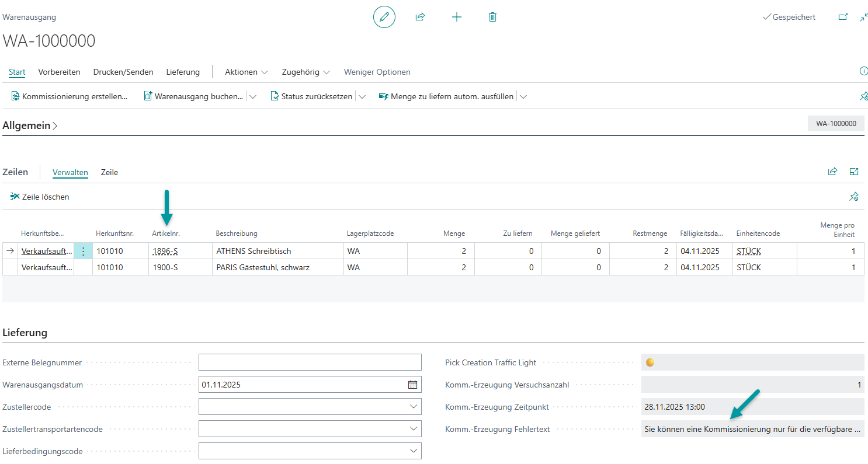Open the Zugehörig dropdown menu

pos(305,72)
